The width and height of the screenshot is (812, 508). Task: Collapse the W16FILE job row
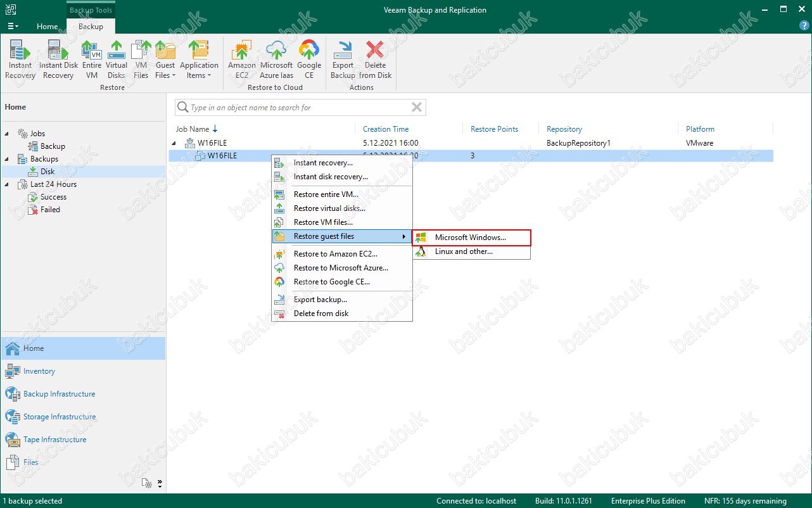point(174,143)
